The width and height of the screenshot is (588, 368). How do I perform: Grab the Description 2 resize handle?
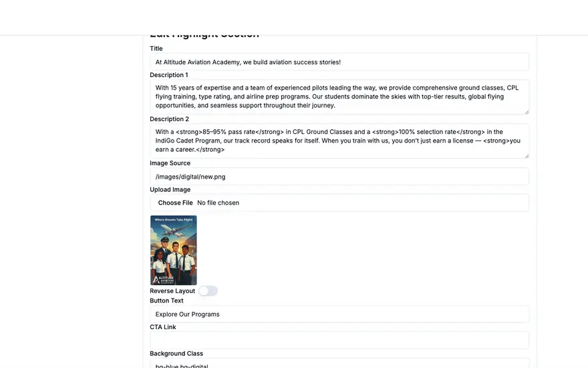(527, 156)
